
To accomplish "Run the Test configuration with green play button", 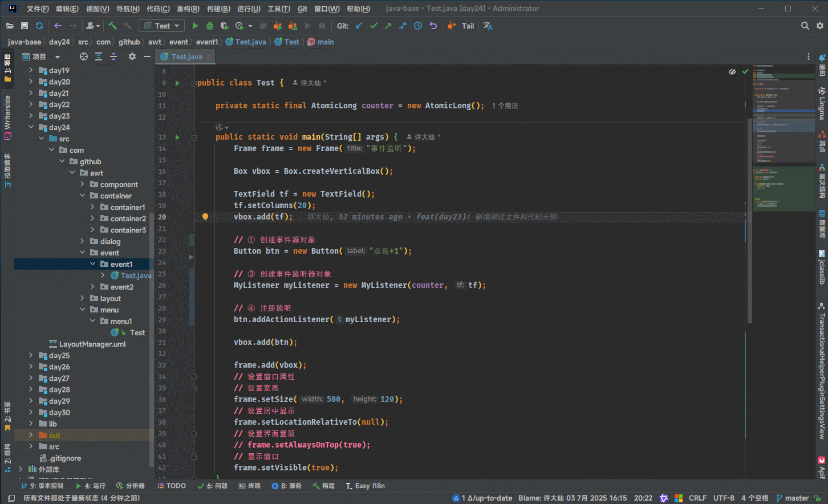I will [x=195, y=26].
